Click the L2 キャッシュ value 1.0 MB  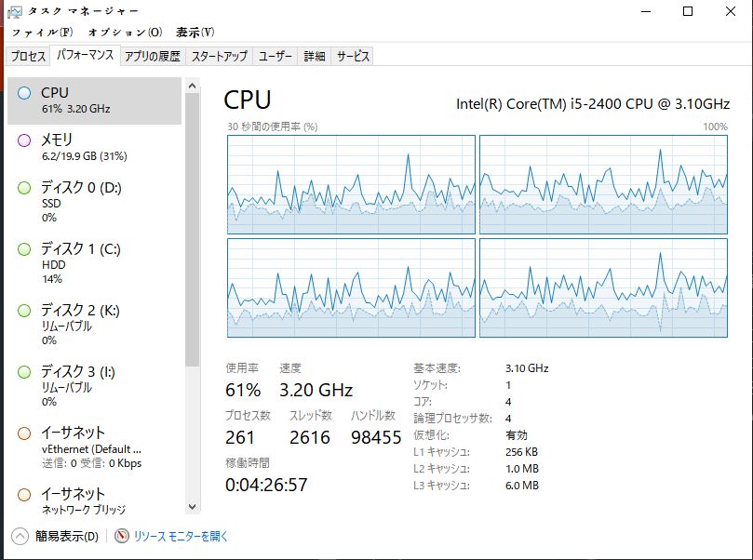click(x=522, y=469)
